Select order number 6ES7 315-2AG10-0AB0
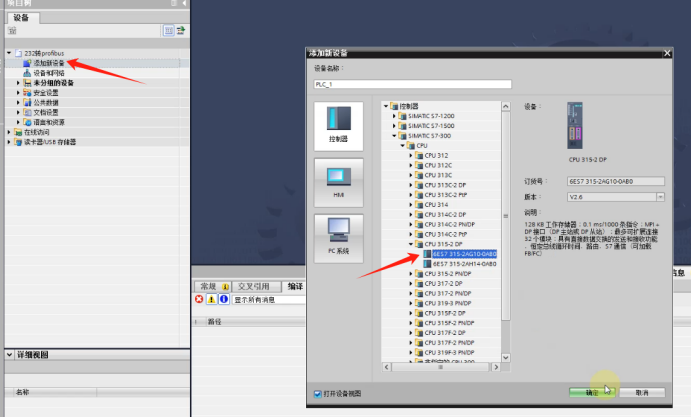The height and width of the screenshot is (418, 692). [464, 254]
